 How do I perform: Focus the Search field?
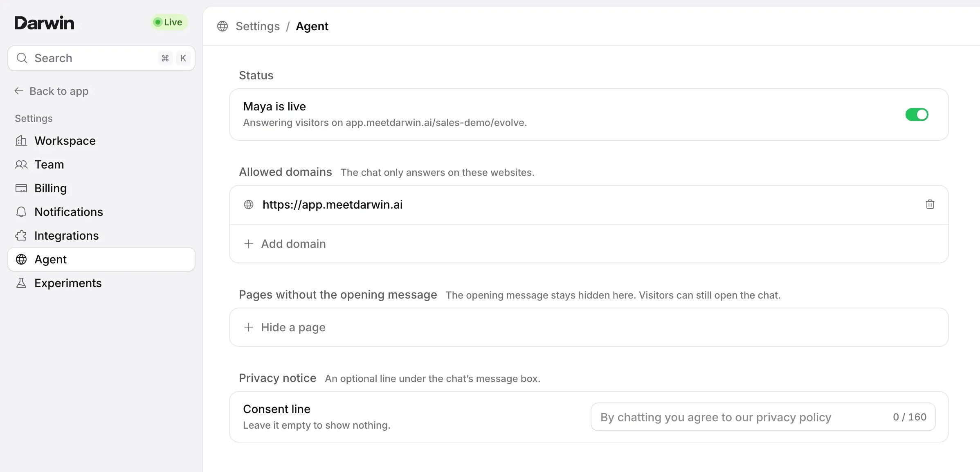(x=101, y=58)
